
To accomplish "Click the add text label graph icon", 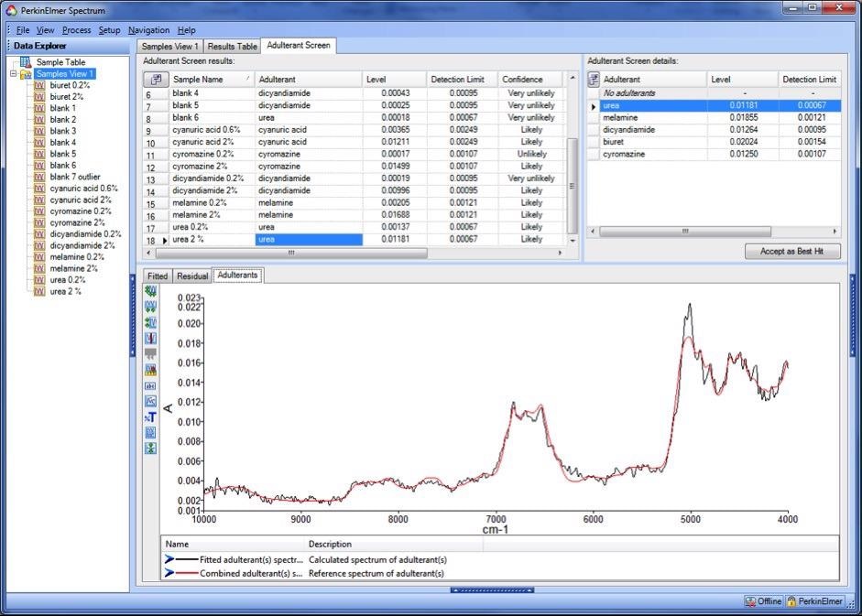I will (150, 385).
